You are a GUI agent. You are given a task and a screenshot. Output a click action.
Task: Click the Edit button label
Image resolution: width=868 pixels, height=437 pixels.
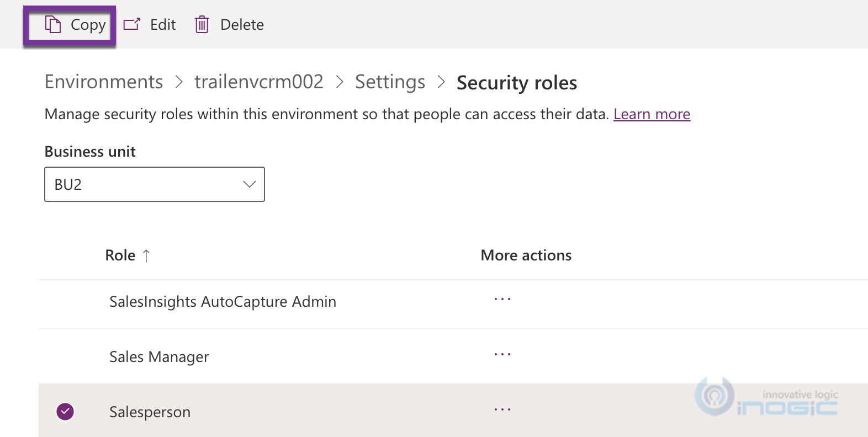163,25
